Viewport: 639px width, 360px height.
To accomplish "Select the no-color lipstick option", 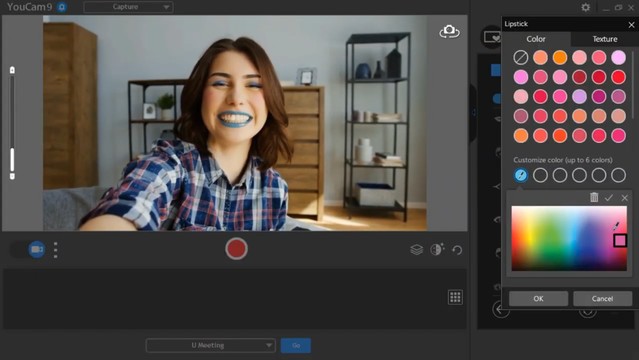I will (521, 57).
